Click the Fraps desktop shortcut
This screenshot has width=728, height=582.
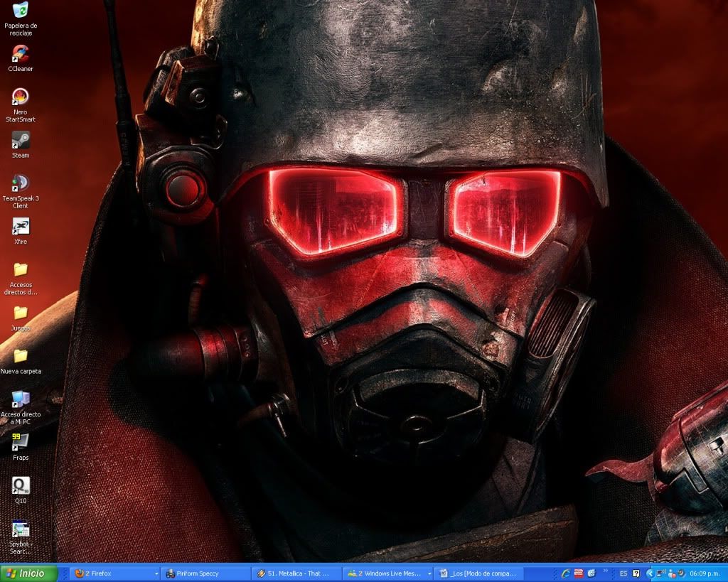pyautogui.click(x=21, y=443)
